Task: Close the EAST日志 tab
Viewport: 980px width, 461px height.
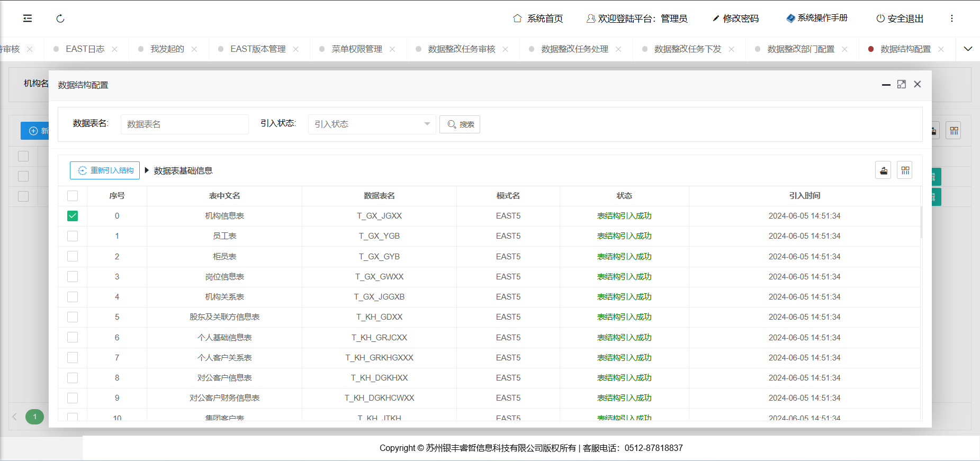Action: click(115, 49)
